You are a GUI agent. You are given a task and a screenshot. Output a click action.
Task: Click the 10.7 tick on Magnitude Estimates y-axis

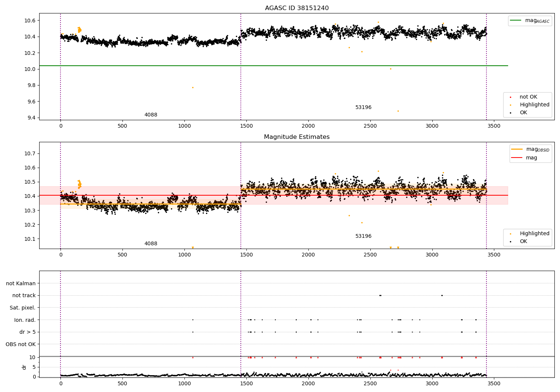30,154
